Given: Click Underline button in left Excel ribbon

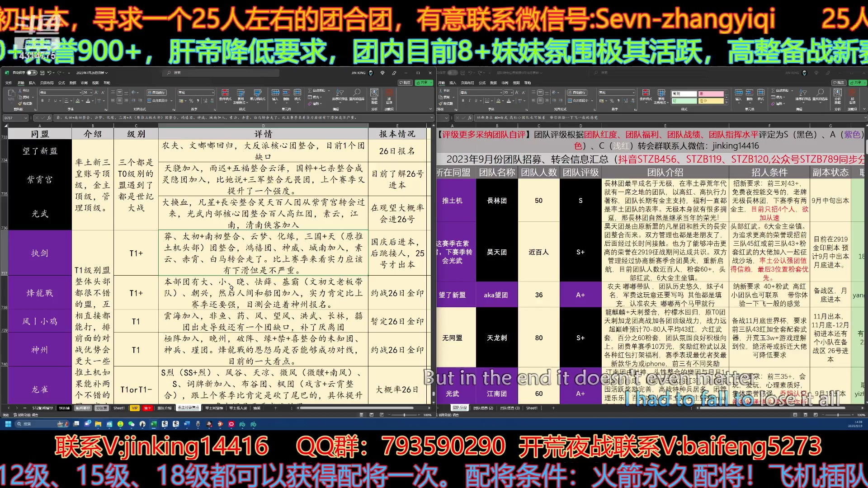Looking at the screenshot, I should pyautogui.click(x=55, y=101).
